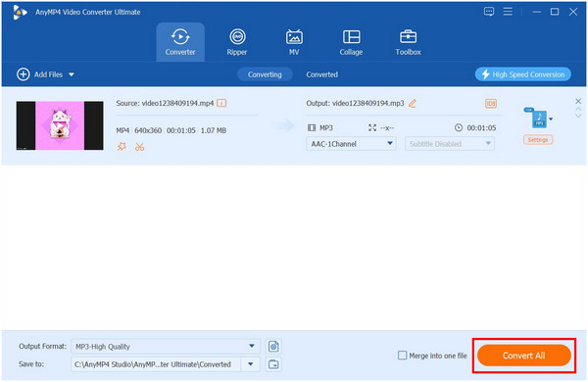588x382 pixels.
Task: Maximize the application window
Action: point(555,12)
